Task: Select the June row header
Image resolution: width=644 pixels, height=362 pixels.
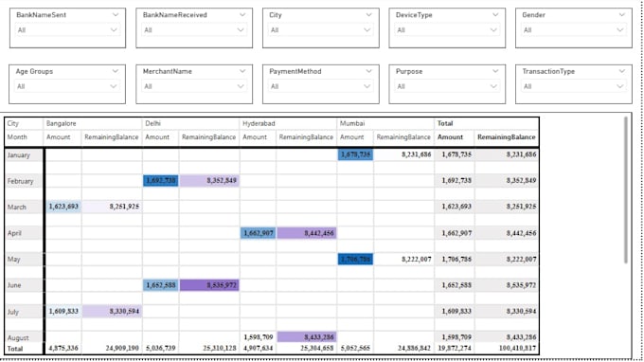Action: [x=25, y=285]
